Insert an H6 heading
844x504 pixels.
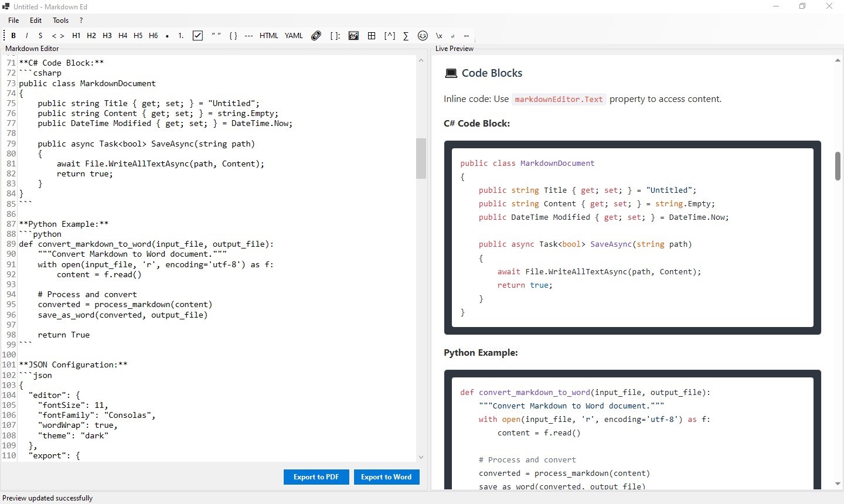[x=154, y=36]
